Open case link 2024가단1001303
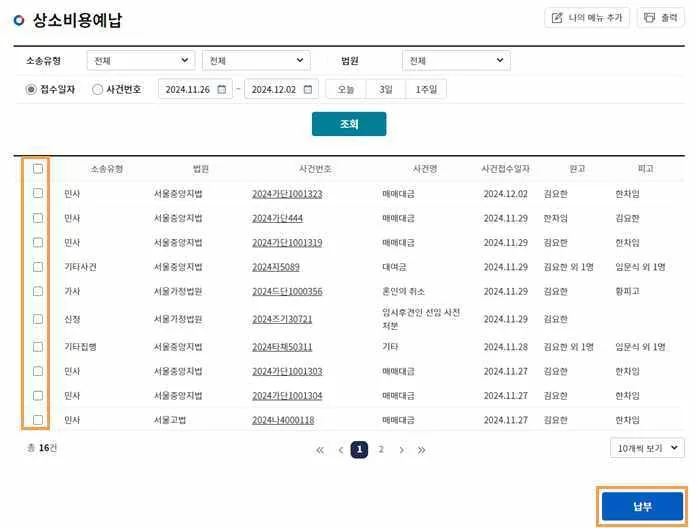695x528 pixels. (287, 372)
